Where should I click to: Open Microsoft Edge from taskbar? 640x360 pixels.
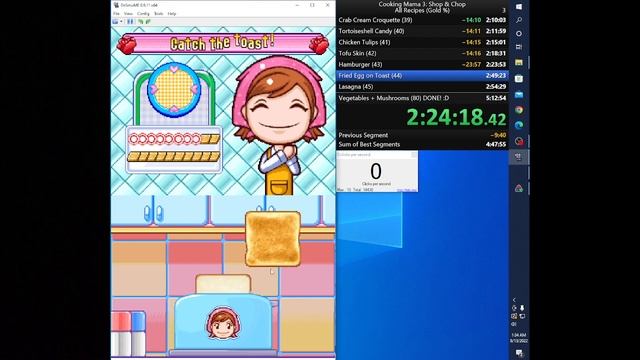tap(519, 125)
